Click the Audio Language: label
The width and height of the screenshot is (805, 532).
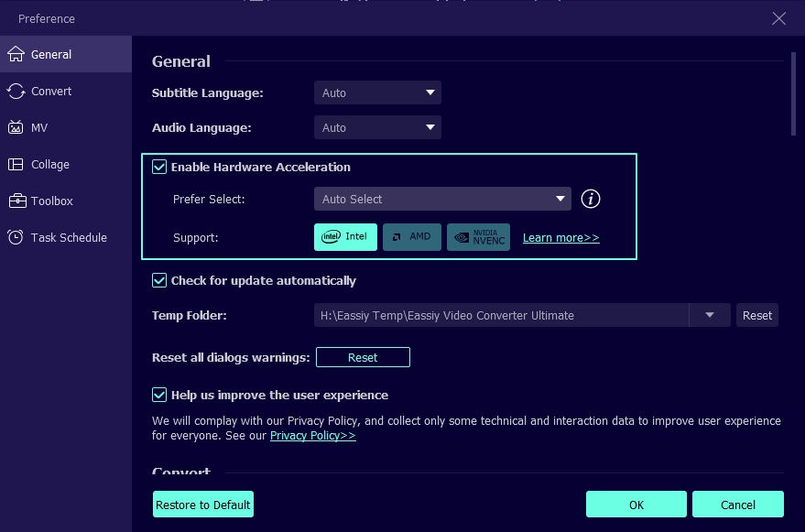pyautogui.click(x=201, y=127)
